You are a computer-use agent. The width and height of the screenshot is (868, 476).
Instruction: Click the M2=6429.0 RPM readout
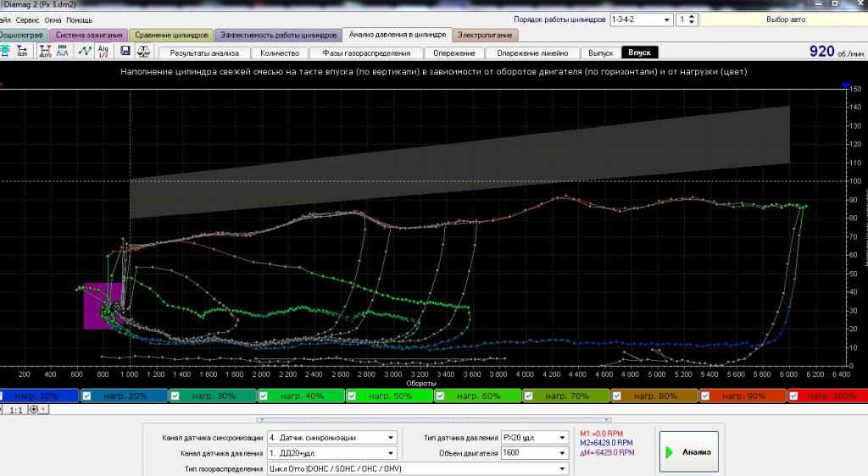pos(606,443)
